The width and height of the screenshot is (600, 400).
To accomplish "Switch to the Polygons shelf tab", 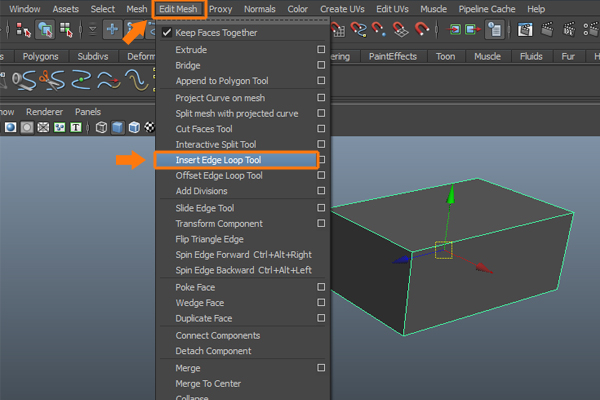I will 41,57.
